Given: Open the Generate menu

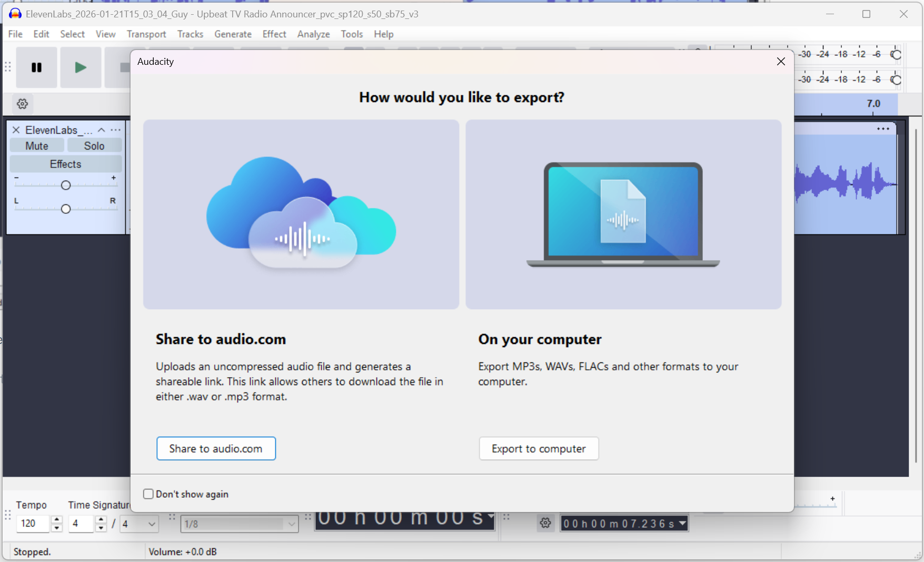Looking at the screenshot, I should pos(233,34).
